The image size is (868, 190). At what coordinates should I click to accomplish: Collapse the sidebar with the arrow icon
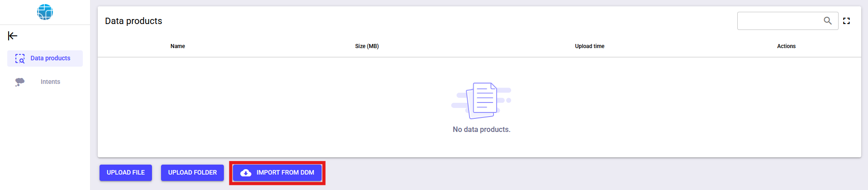tap(13, 36)
